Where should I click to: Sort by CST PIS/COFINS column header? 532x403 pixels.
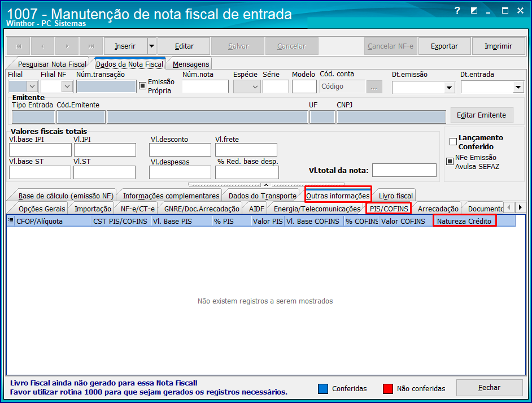(x=121, y=222)
